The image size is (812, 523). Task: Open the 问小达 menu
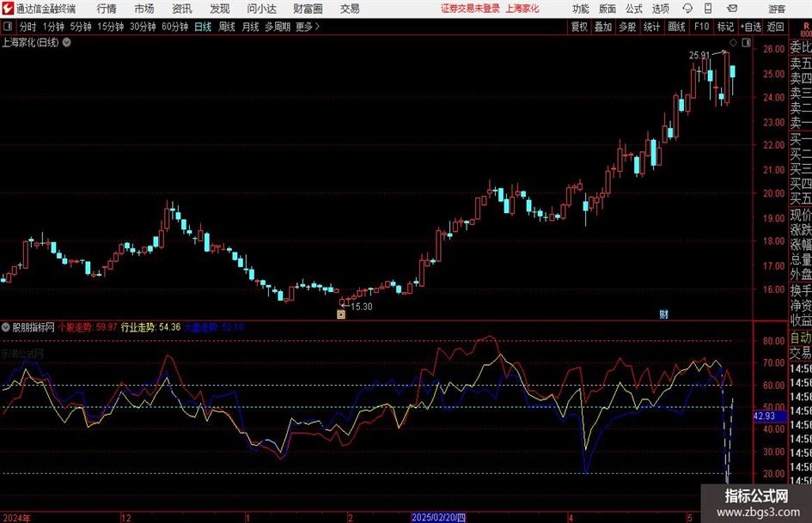(x=261, y=9)
